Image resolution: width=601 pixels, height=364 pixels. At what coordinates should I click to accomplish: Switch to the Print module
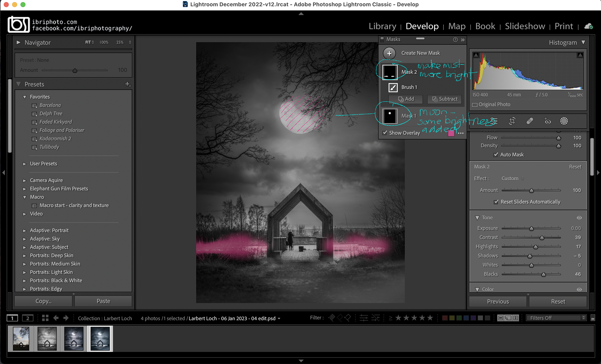pyautogui.click(x=564, y=26)
